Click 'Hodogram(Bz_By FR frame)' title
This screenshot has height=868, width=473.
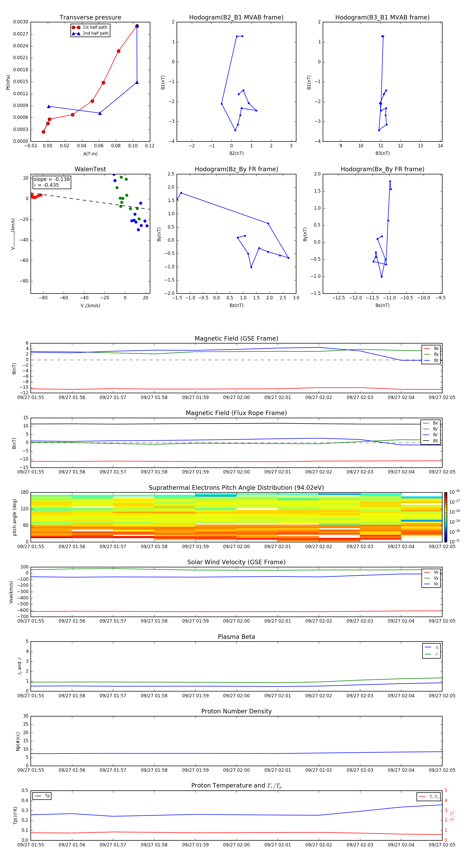(x=236, y=169)
